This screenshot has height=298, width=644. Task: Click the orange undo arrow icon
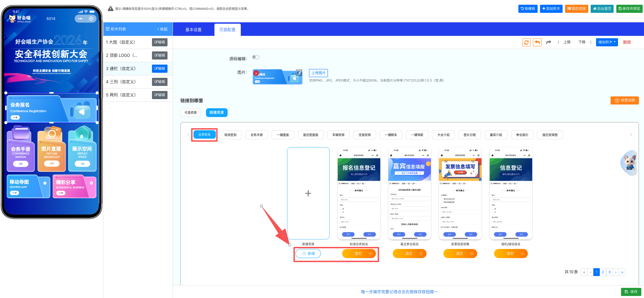(x=537, y=42)
